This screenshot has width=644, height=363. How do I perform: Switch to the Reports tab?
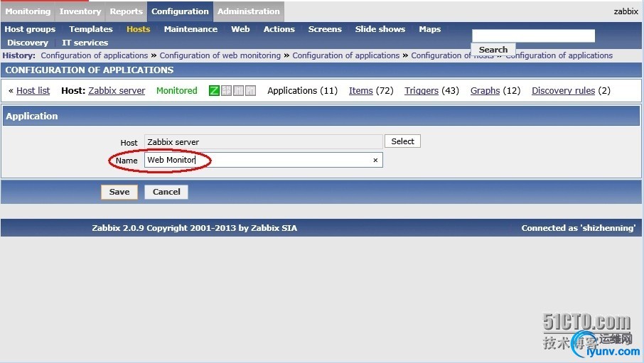pyautogui.click(x=126, y=11)
